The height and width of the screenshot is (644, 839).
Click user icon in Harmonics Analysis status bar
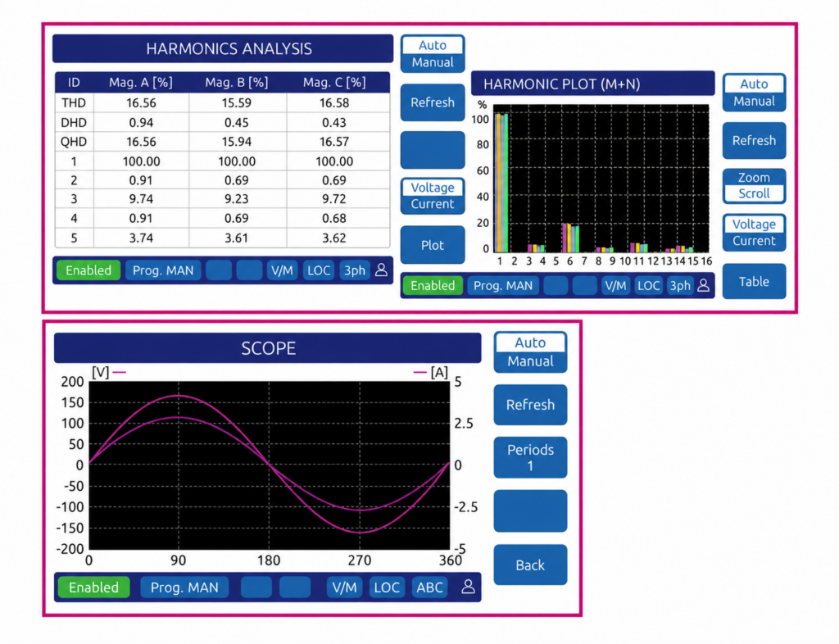[x=381, y=270]
